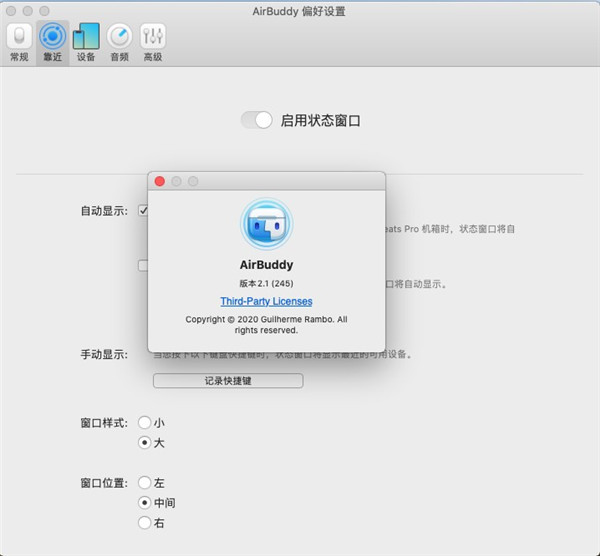Choose 右 for window position

pos(145,522)
